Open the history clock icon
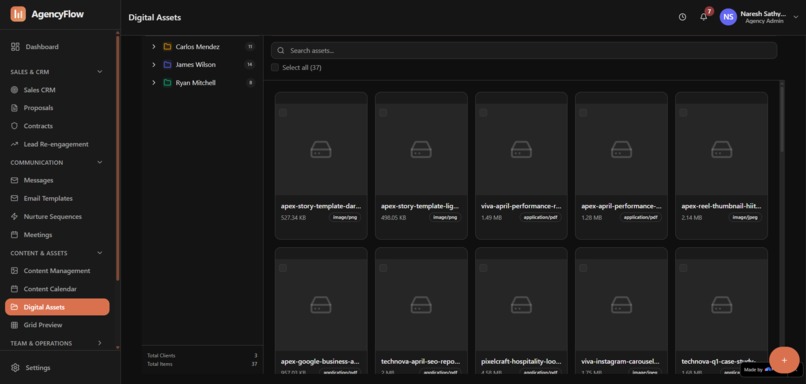This screenshot has width=806, height=384. (x=682, y=17)
